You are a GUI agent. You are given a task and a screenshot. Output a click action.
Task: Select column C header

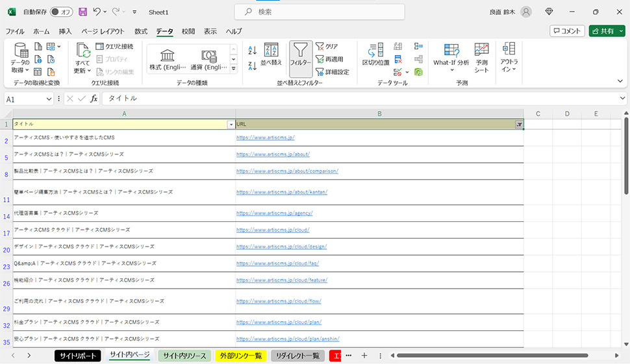click(x=538, y=114)
